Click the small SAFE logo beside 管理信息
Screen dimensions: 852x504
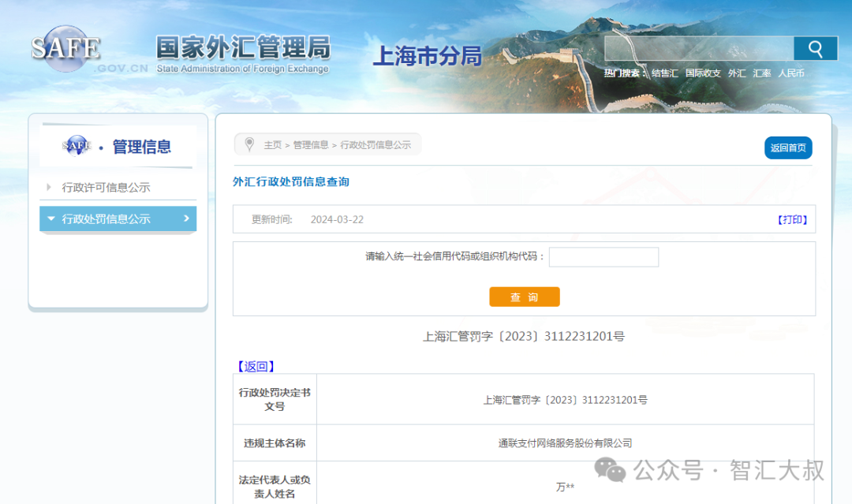point(77,146)
